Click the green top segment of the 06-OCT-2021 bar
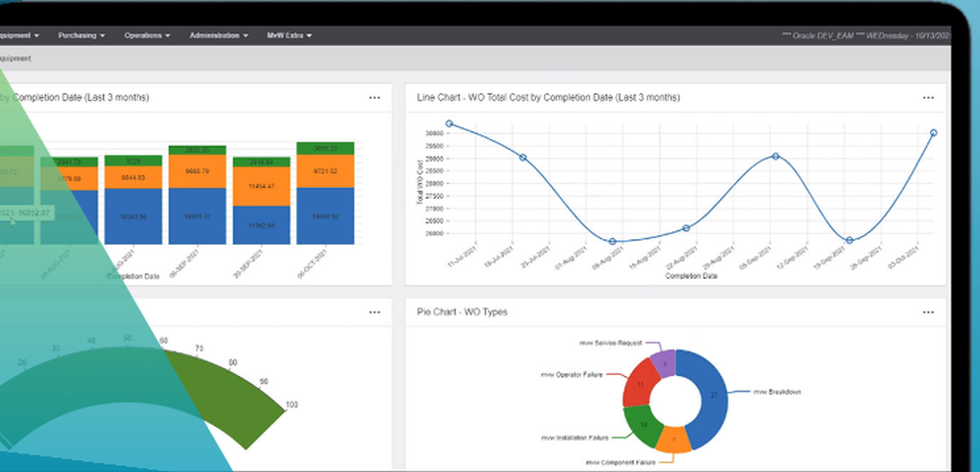 pos(325,149)
